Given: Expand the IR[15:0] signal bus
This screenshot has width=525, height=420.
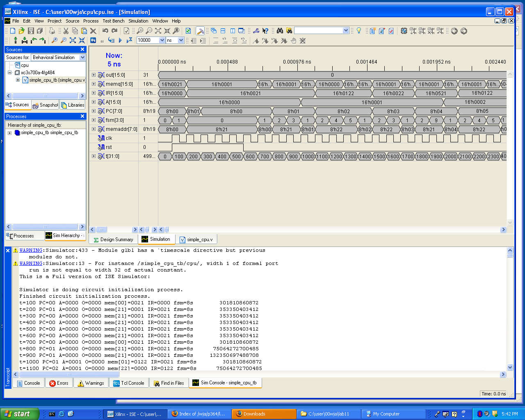Looking at the screenshot, I should [94, 93].
